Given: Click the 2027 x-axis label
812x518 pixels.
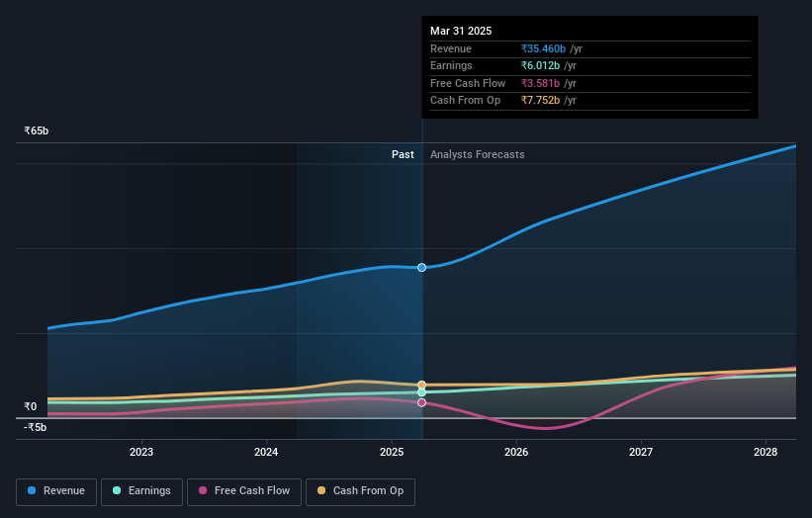Looking at the screenshot, I should (x=641, y=453).
